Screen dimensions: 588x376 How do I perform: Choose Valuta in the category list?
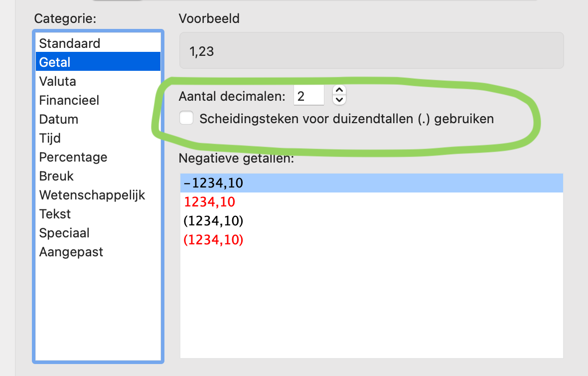[x=98, y=81]
